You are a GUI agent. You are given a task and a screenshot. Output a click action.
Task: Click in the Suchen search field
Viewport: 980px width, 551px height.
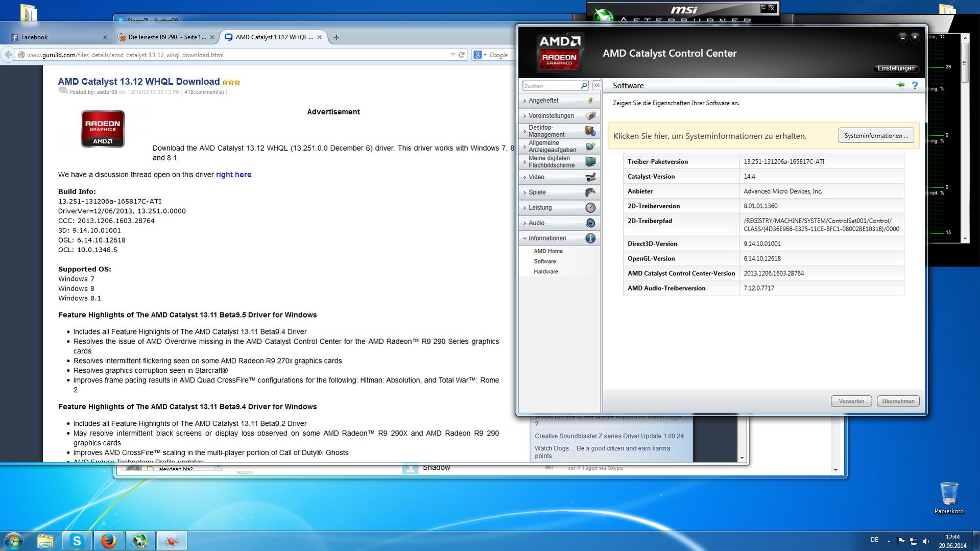click(551, 86)
